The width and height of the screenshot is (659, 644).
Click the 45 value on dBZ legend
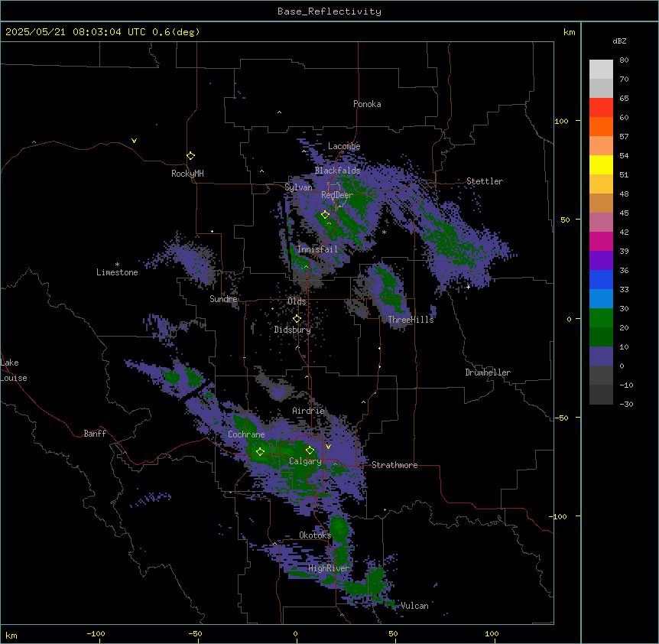(x=624, y=213)
